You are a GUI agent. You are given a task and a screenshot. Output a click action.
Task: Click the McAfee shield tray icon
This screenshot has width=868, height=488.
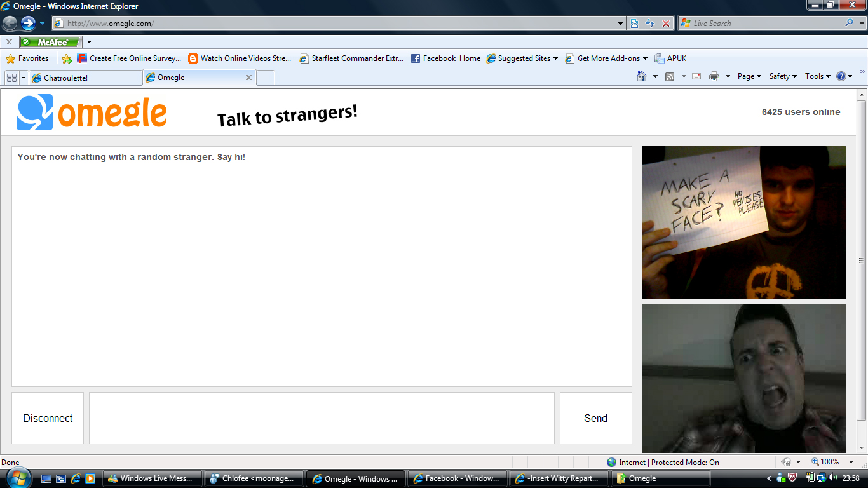tap(792, 478)
